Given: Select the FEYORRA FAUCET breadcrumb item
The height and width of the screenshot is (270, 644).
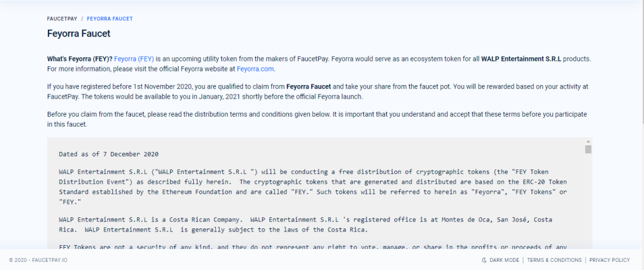Looking at the screenshot, I should [110, 19].
